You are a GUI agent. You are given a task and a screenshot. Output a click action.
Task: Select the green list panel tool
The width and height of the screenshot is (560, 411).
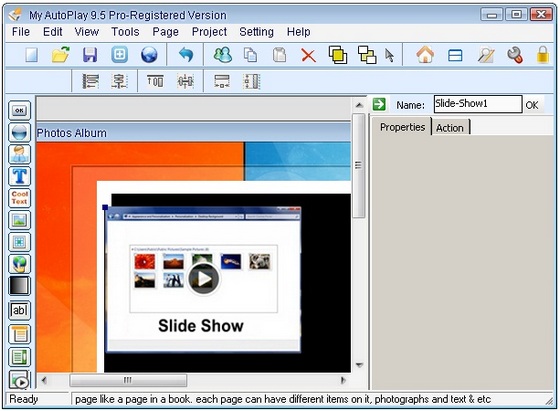point(20,357)
